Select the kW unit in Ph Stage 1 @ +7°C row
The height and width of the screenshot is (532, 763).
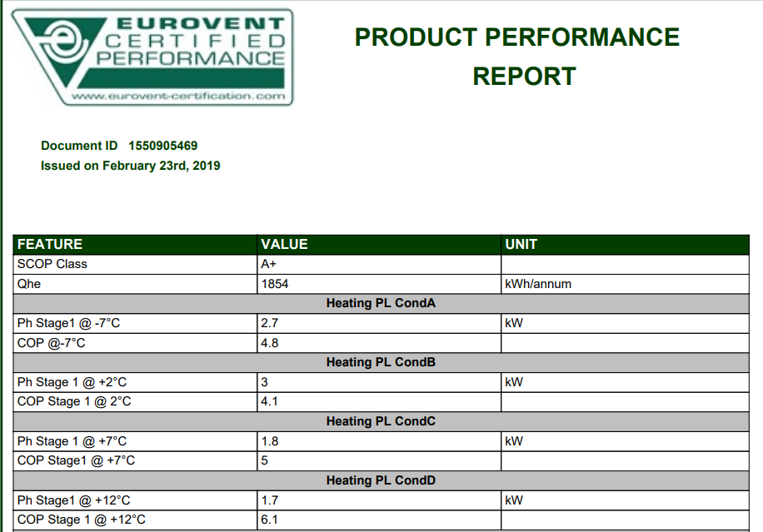(x=626, y=441)
